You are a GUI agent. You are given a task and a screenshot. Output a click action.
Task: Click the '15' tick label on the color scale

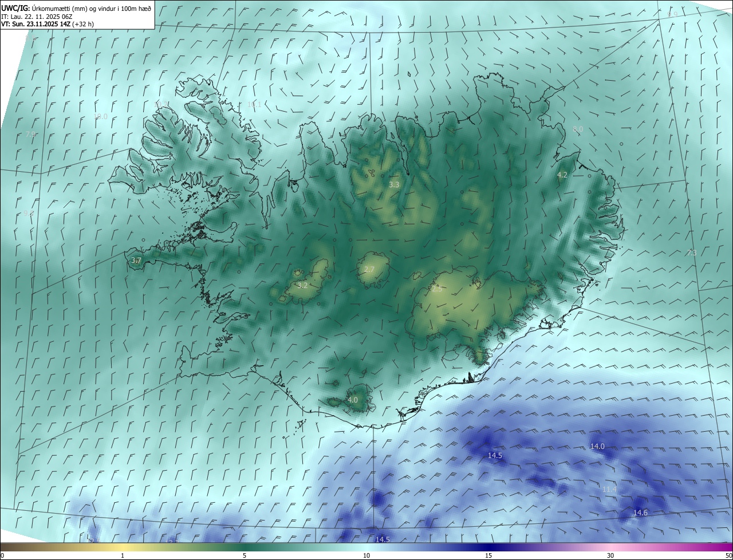pos(488,555)
